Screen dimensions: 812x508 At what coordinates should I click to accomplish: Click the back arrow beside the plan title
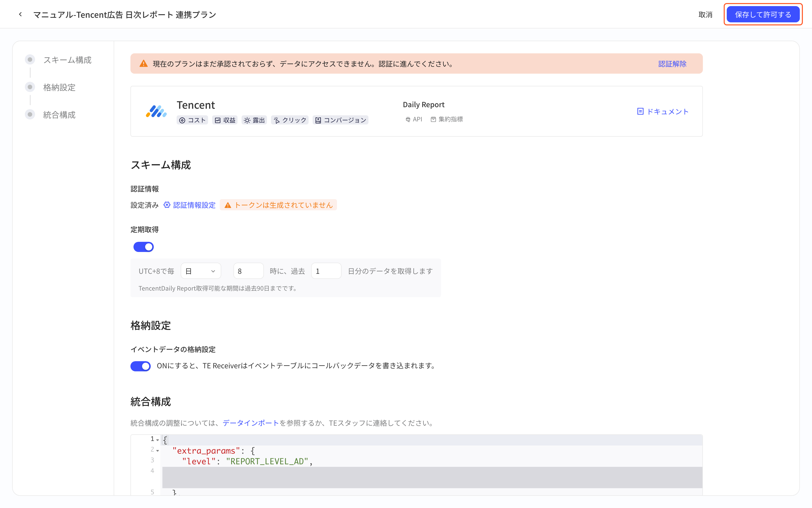point(21,14)
